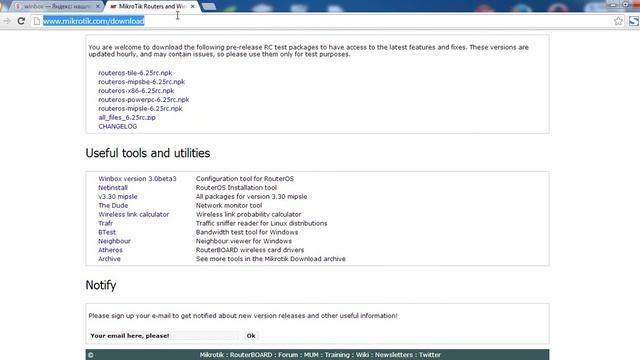
Task: Open the extension icon right of the star
Action: coord(633,21)
